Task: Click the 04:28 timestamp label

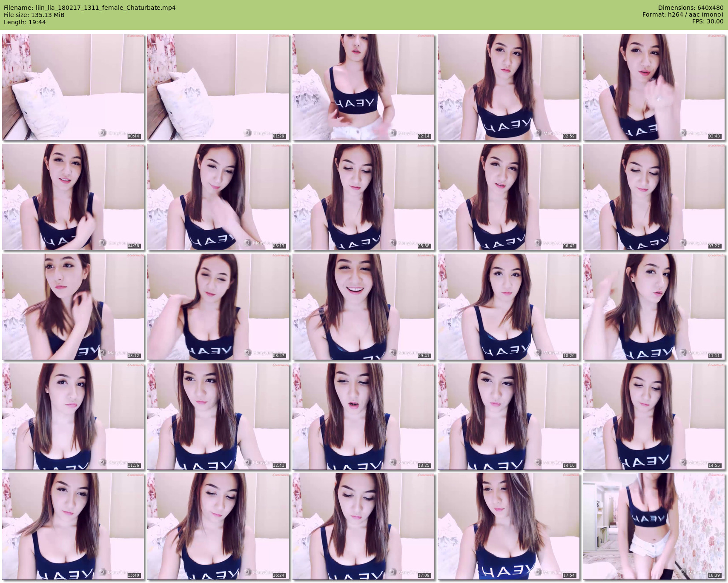Action: point(134,246)
